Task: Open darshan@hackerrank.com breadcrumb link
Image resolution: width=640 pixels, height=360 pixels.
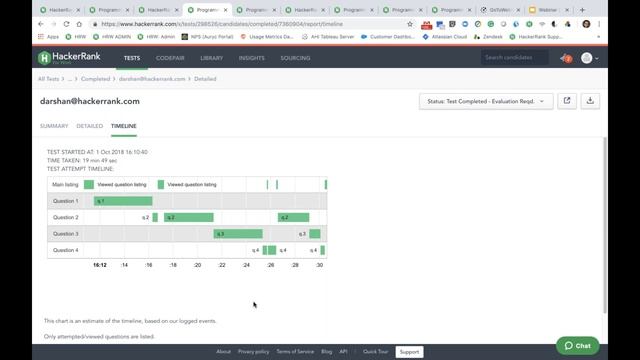Action: tap(152, 79)
